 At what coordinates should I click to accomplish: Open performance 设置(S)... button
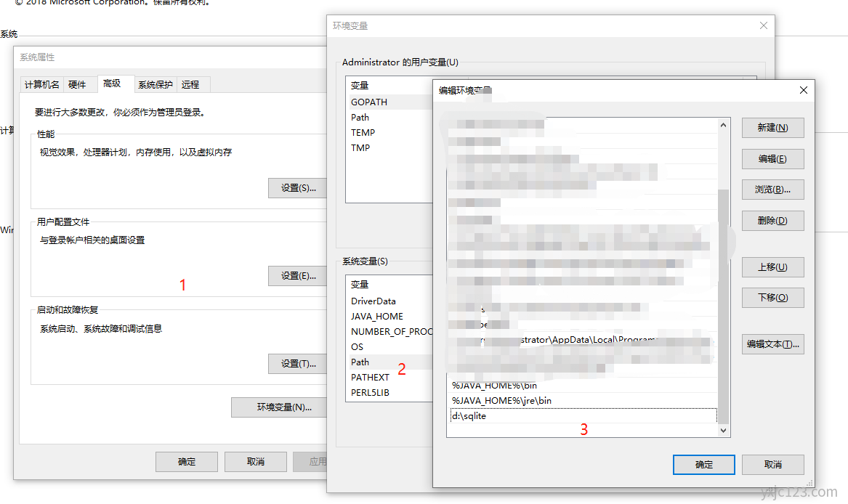(x=298, y=188)
